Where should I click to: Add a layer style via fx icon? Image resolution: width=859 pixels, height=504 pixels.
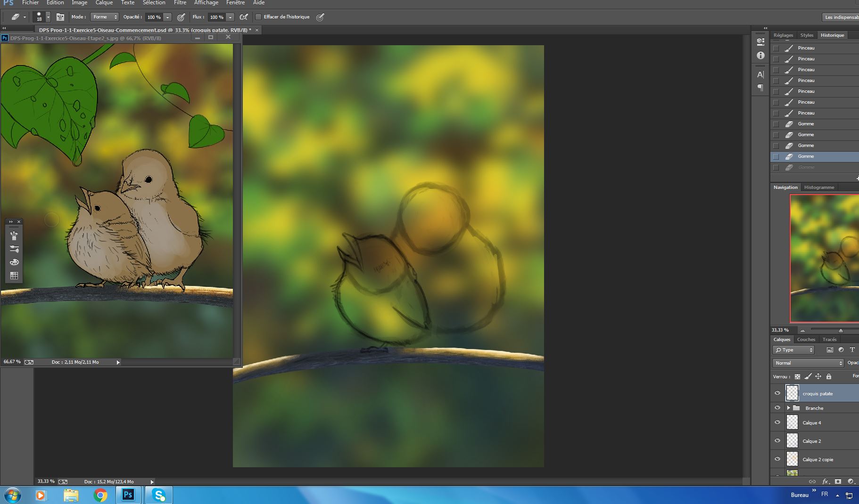point(825,481)
